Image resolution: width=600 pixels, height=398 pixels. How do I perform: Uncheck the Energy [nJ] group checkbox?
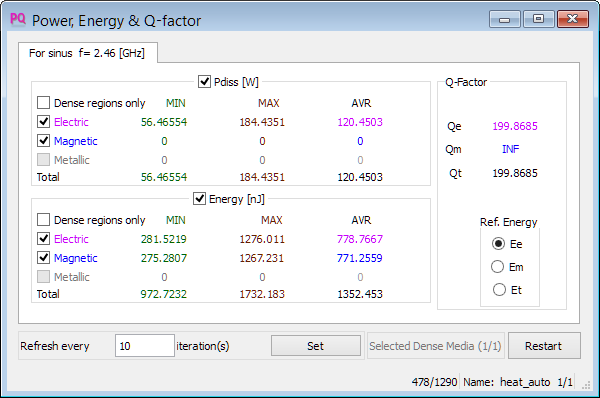coord(199,199)
